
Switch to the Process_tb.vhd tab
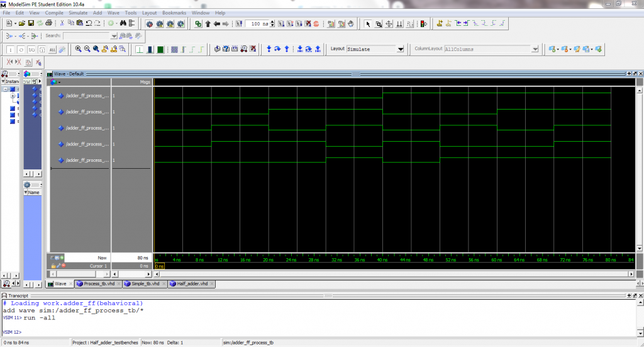(x=99, y=283)
